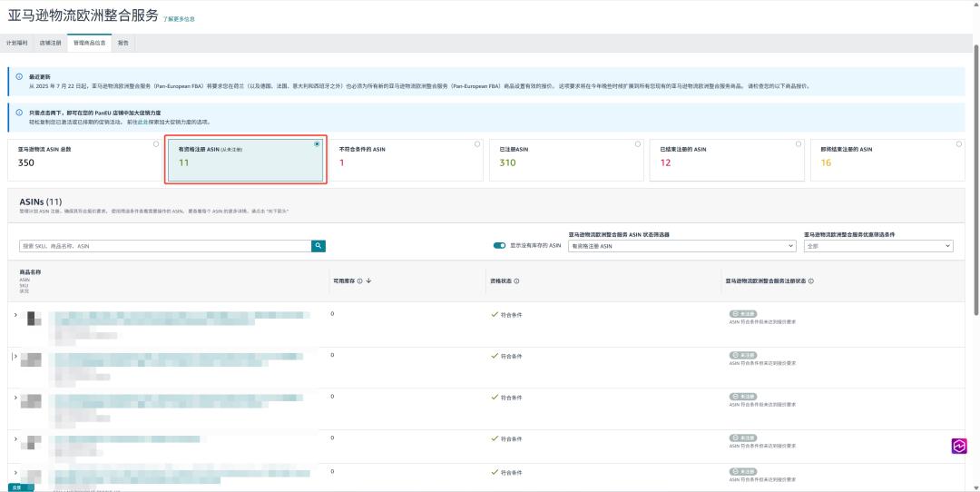
Task: Expand the third product row chevron
Action: (x=15, y=398)
